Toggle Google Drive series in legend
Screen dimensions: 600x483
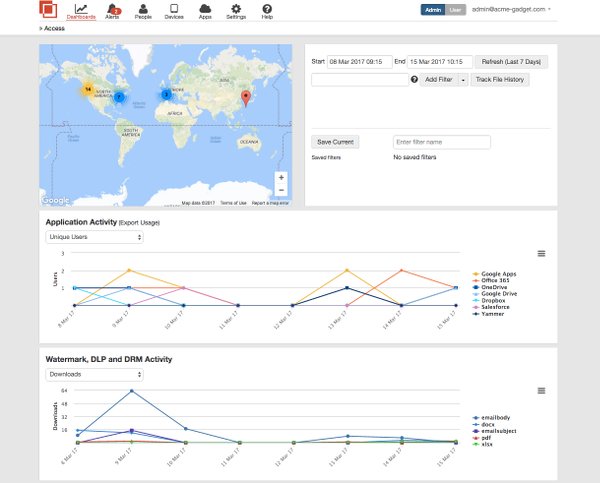pyautogui.click(x=495, y=294)
